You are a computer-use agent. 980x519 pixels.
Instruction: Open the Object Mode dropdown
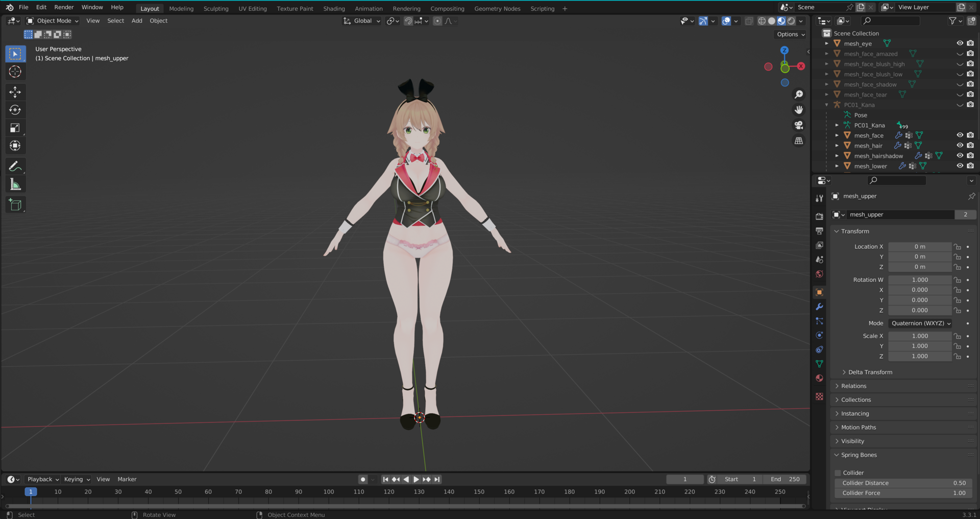coord(53,21)
